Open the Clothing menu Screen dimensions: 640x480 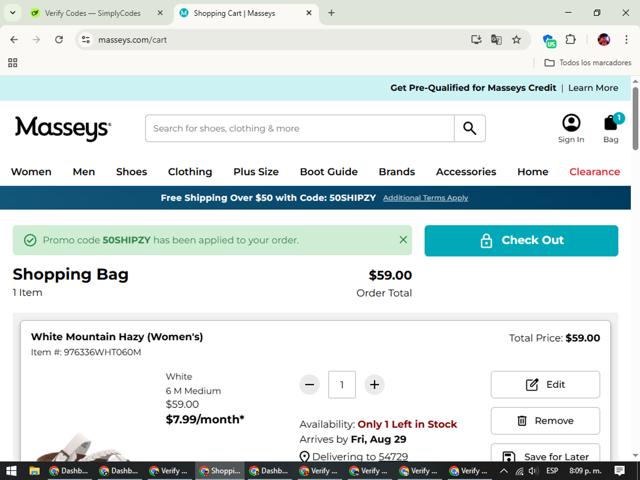(x=190, y=172)
